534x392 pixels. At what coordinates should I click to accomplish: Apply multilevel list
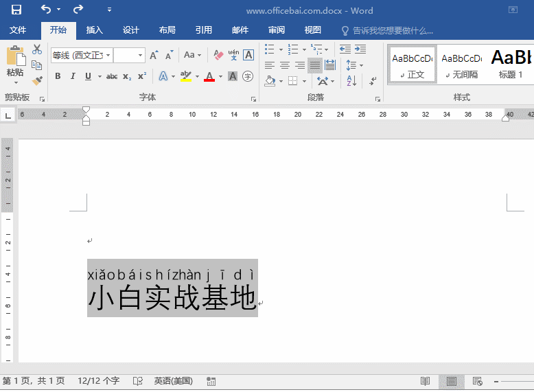tap(316, 49)
